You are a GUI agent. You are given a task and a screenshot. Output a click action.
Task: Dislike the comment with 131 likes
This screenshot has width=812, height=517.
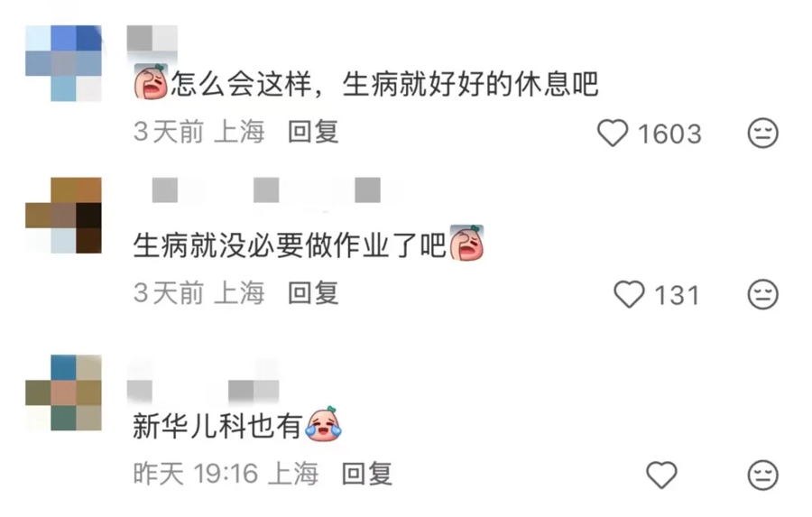(x=762, y=294)
